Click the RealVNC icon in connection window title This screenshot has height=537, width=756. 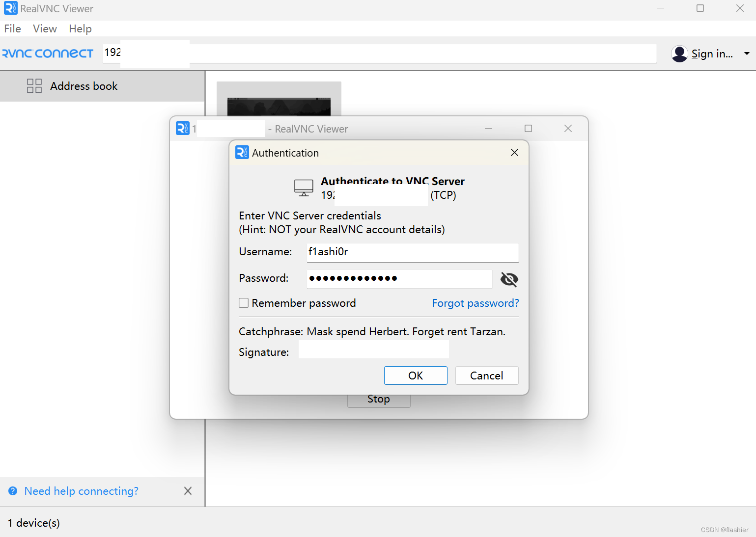[x=183, y=128]
